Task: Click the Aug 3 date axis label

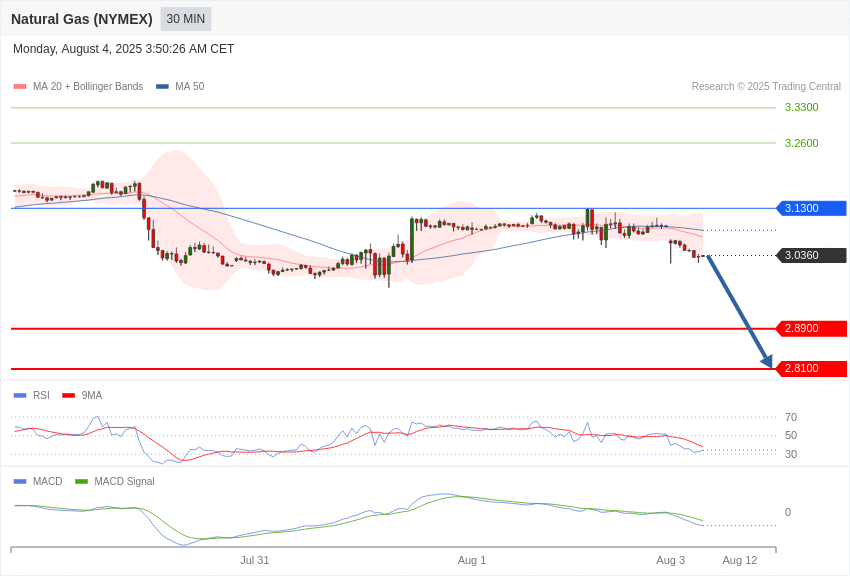Action: pos(671,560)
